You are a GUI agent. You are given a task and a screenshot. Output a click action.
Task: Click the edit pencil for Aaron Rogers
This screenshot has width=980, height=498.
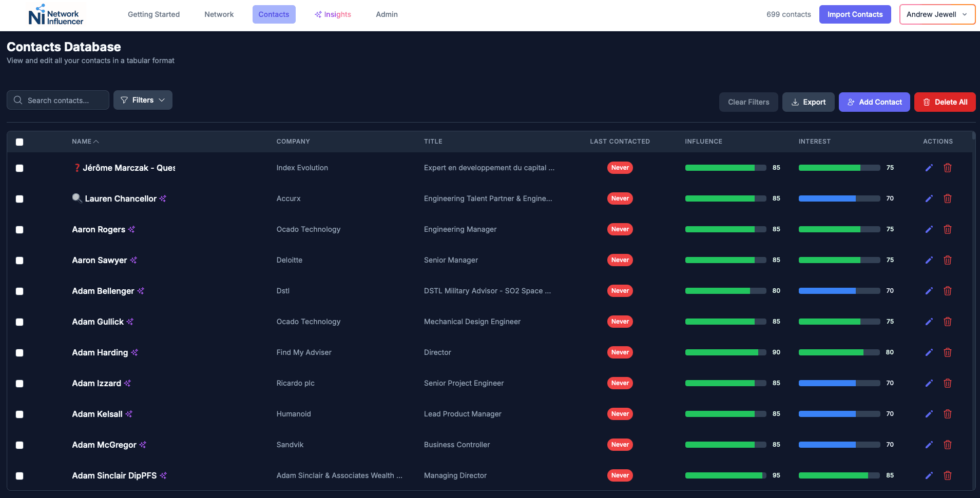pos(929,229)
